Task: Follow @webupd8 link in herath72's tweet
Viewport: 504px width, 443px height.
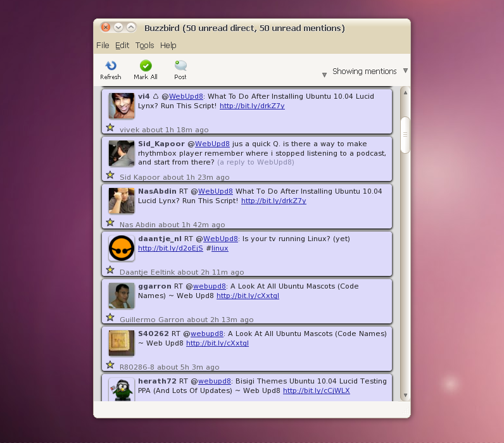Action: pyautogui.click(x=215, y=382)
